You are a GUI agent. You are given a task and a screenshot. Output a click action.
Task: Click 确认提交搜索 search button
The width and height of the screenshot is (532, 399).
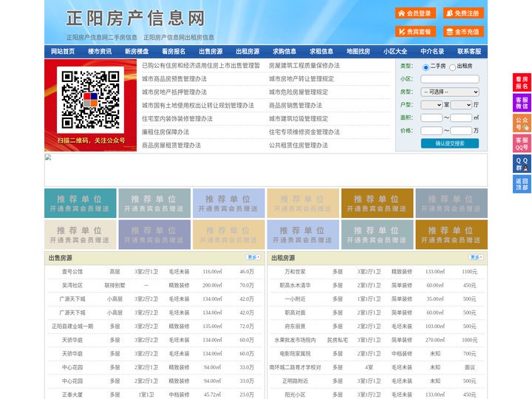pos(450,143)
